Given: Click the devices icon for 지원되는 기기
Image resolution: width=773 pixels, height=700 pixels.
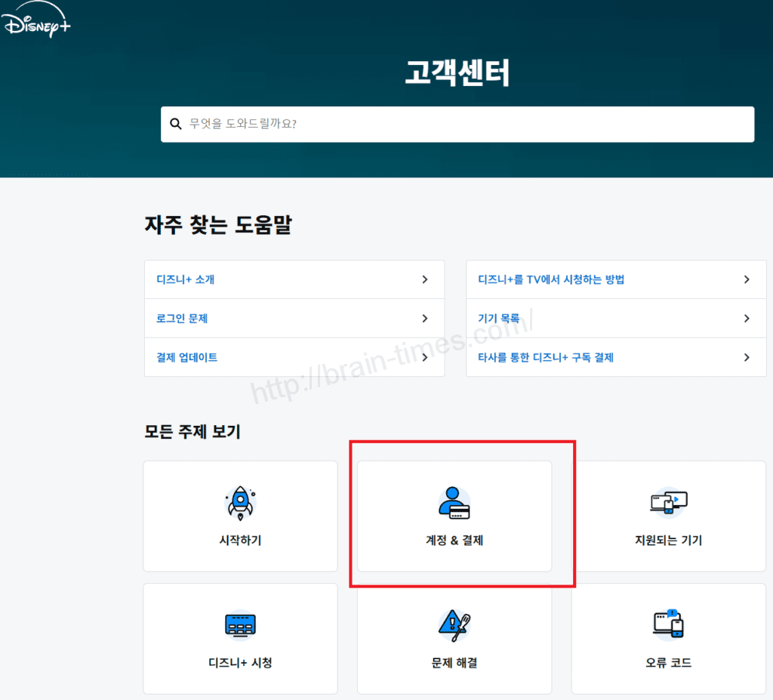Looking at the screenshot, I should [x=669, y=502].
